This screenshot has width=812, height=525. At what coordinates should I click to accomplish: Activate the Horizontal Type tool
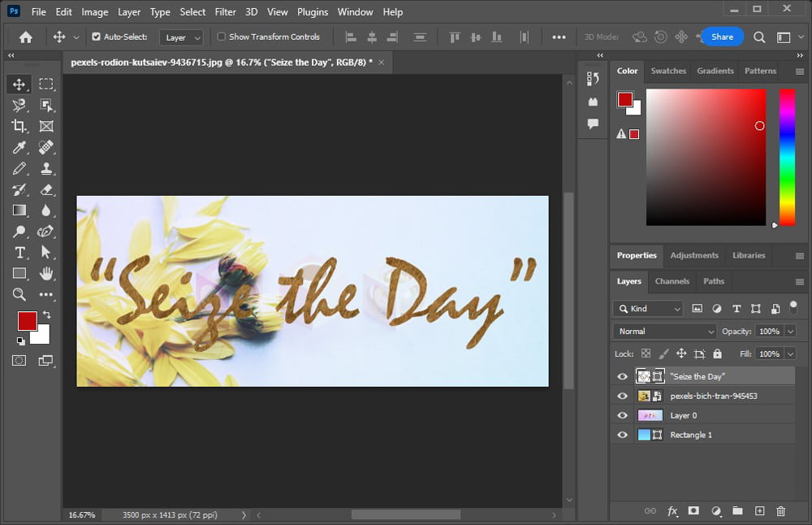click(x=19, y=253)
